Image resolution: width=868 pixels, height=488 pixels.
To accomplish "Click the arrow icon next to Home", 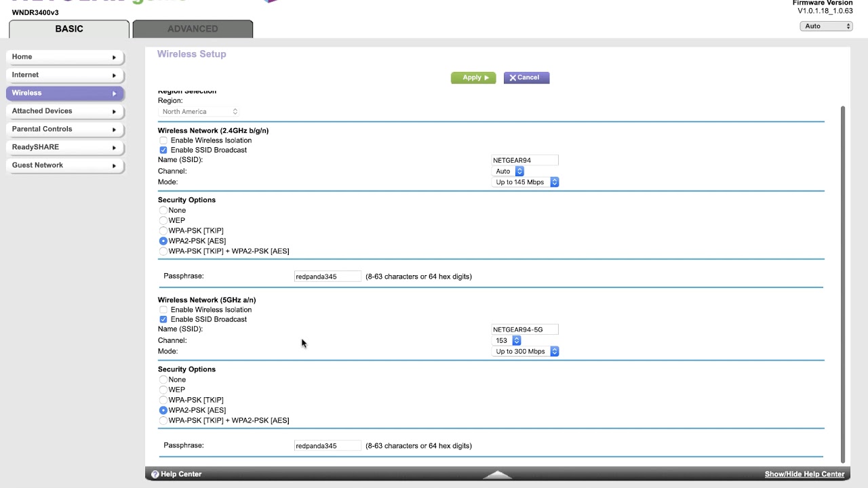I will [x=114, y=58].
